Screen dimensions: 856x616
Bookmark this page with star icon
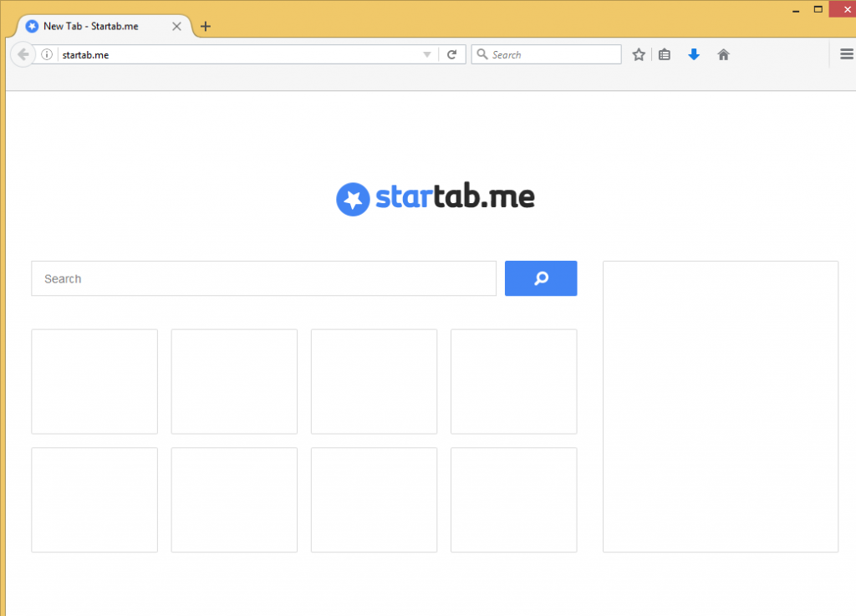pos(639,54)
